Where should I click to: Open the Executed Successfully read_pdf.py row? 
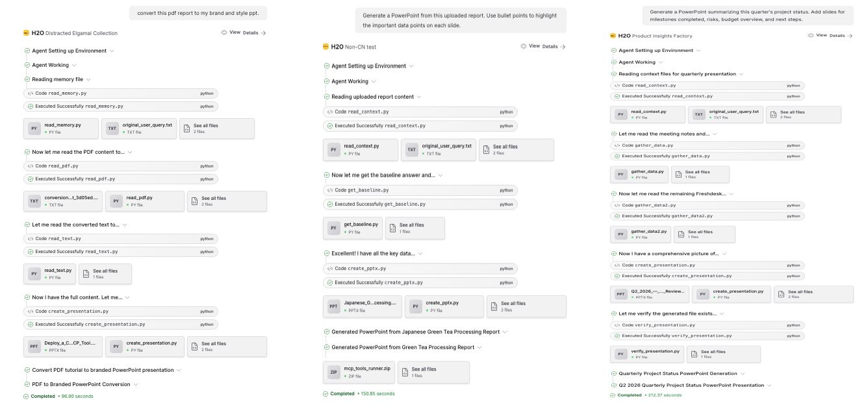[121, 178]
